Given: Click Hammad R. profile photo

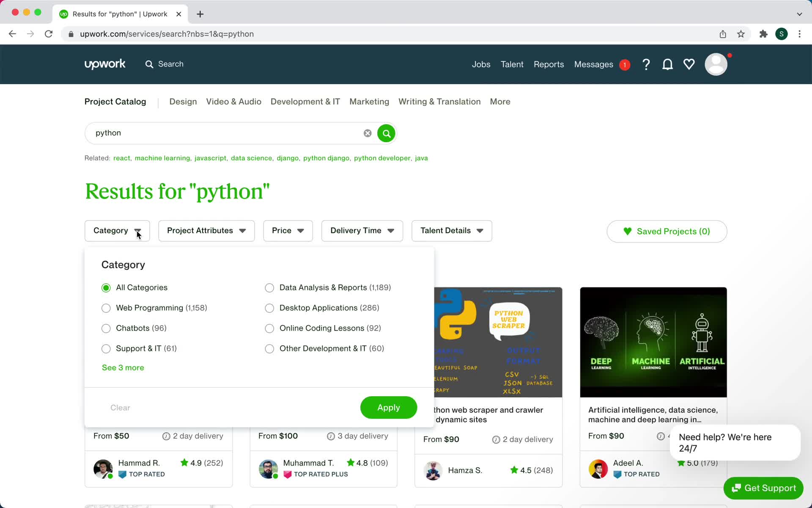Looking at the screenshot, I should click(x=103, y=469).
